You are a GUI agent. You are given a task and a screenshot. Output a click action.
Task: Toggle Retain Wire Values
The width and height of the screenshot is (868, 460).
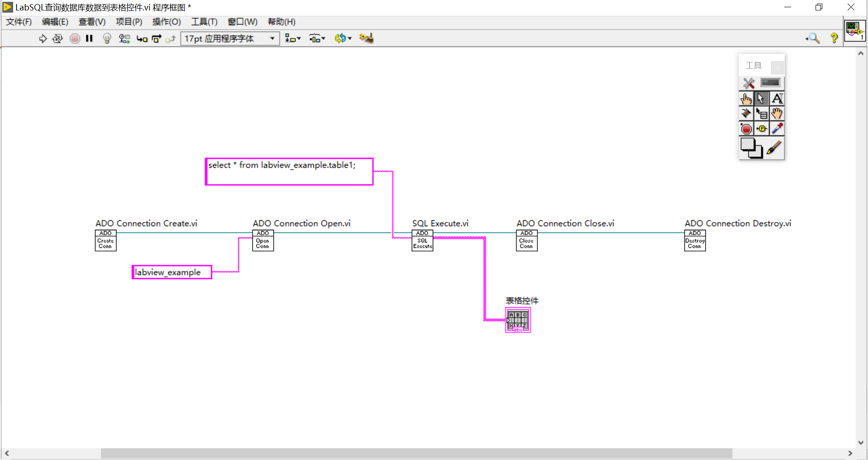pyautogui.click(x=124, y=38)
